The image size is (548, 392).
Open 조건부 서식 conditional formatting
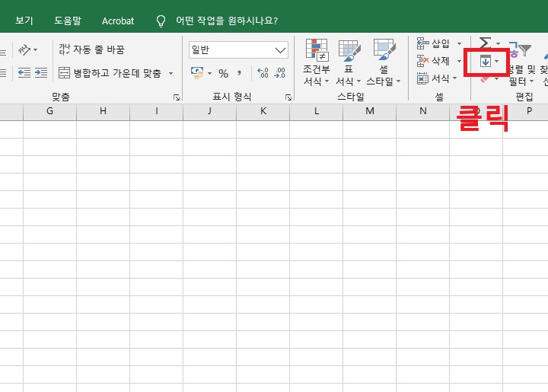click(317, 62)
